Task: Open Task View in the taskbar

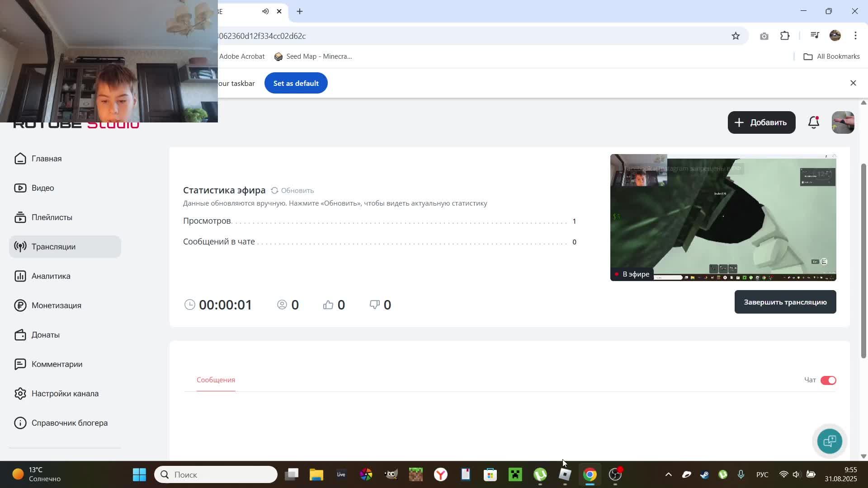Action: (x=292, y=474)
